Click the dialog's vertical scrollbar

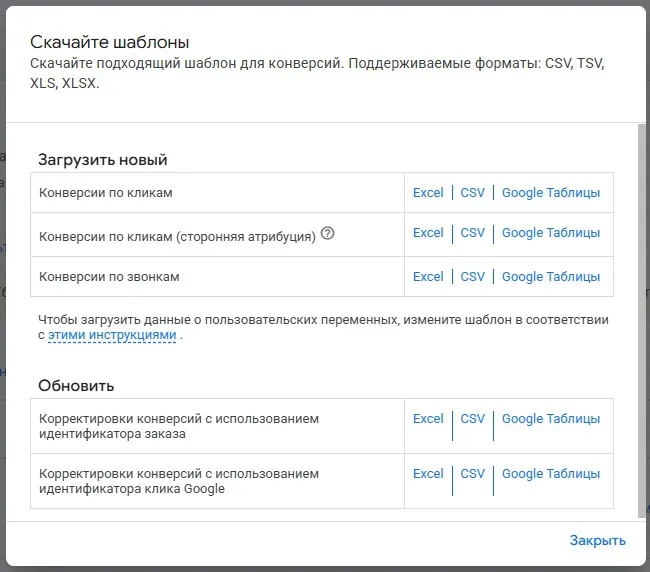641,320
